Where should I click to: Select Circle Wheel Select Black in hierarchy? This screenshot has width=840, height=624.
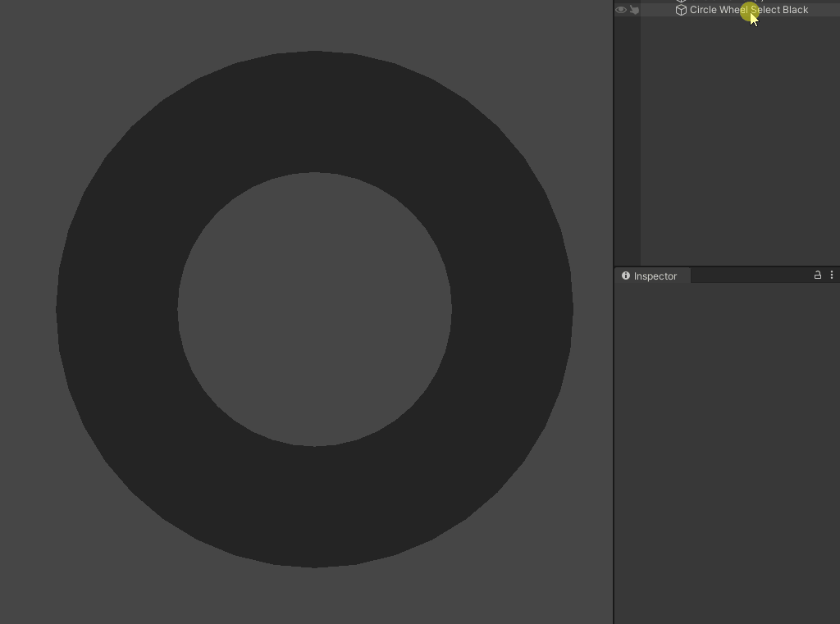748,10
